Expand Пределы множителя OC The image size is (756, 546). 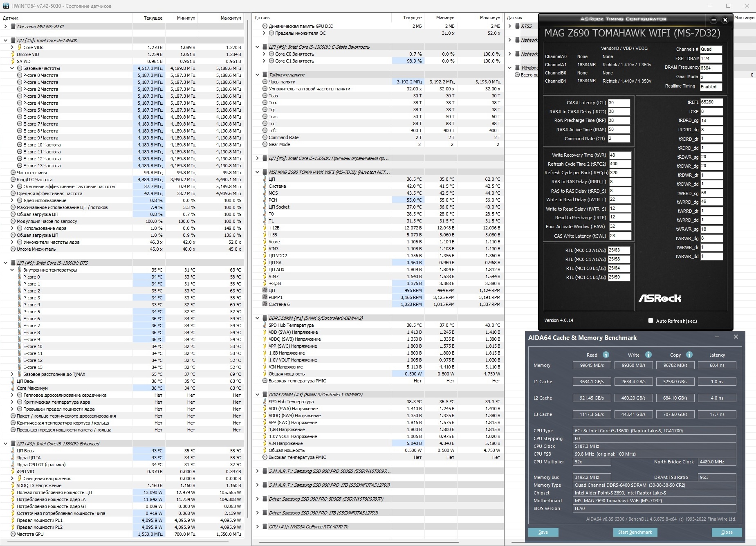coord(264,33)
